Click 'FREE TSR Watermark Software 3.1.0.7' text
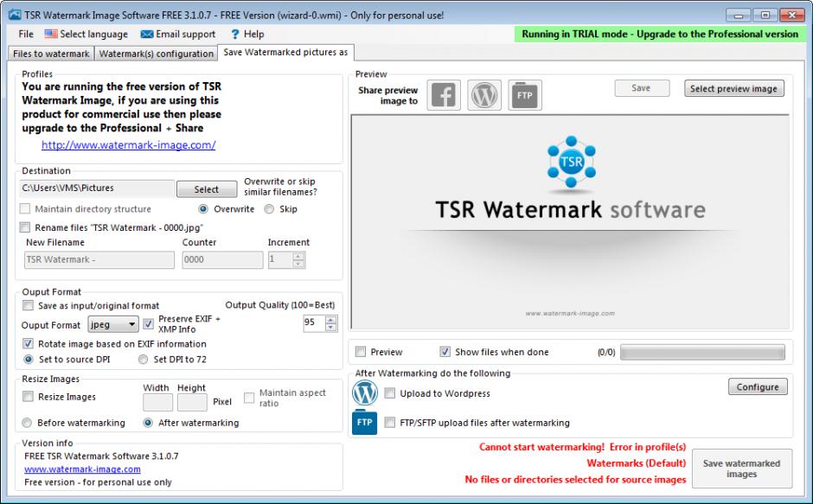The image size is (813, 504). [101, 456]
